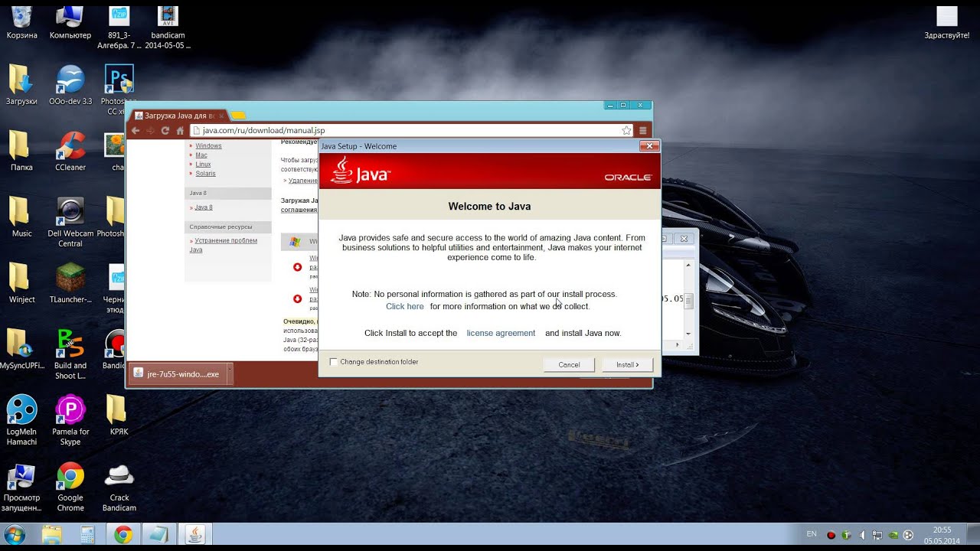Open the Windows link in sidebar

208,145
